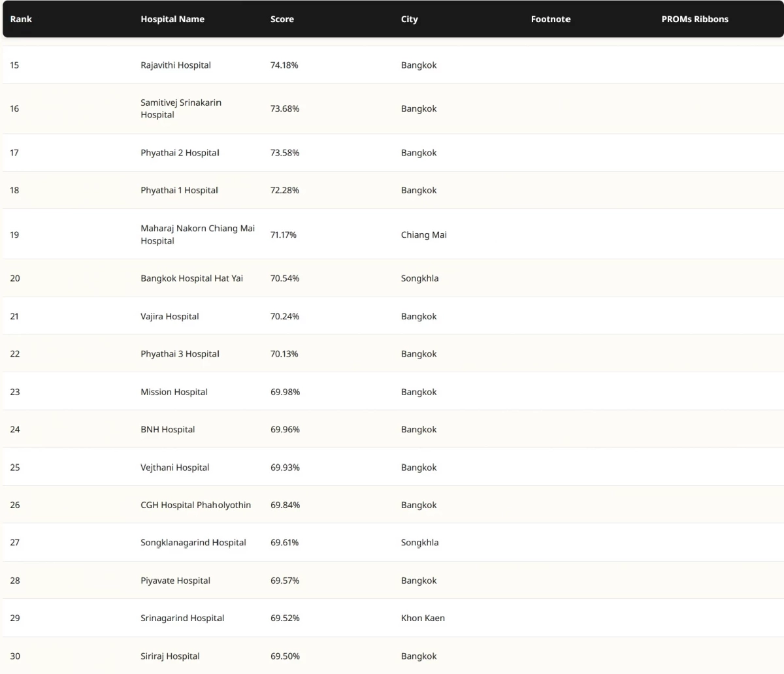Click Siriraj Hospital's 69.50% score
This screenshot has height=674, width=784.
tap(285, 656)
